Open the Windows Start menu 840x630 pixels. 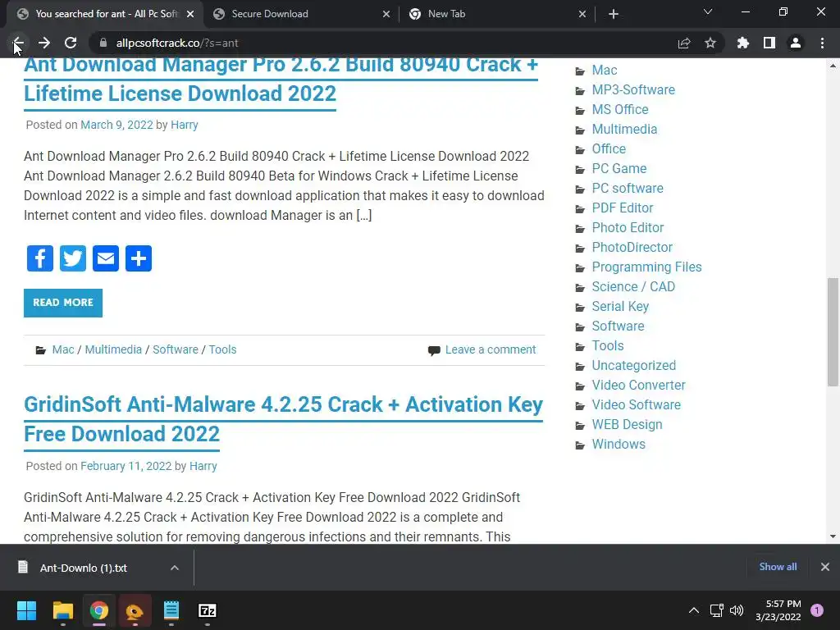point(26,610)
